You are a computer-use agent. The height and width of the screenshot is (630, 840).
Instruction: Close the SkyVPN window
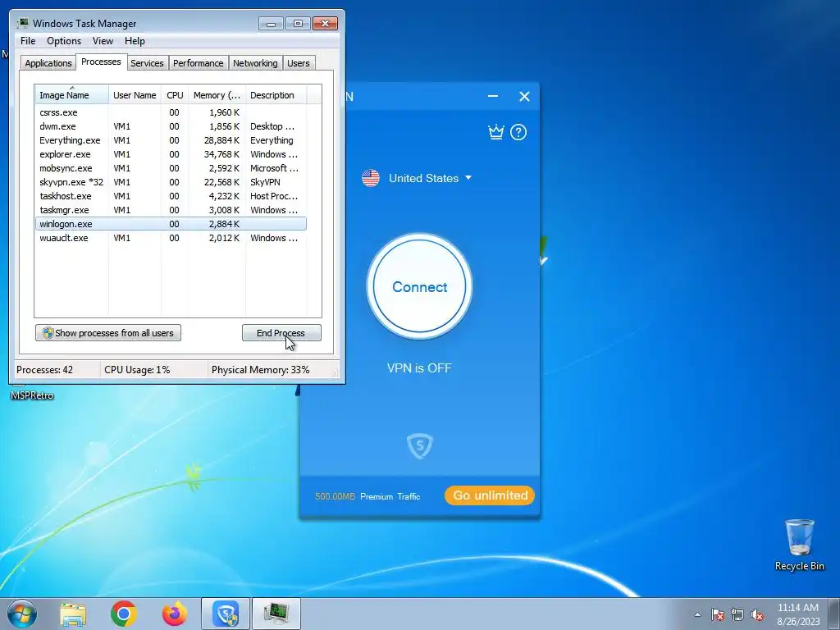point(524,97)
